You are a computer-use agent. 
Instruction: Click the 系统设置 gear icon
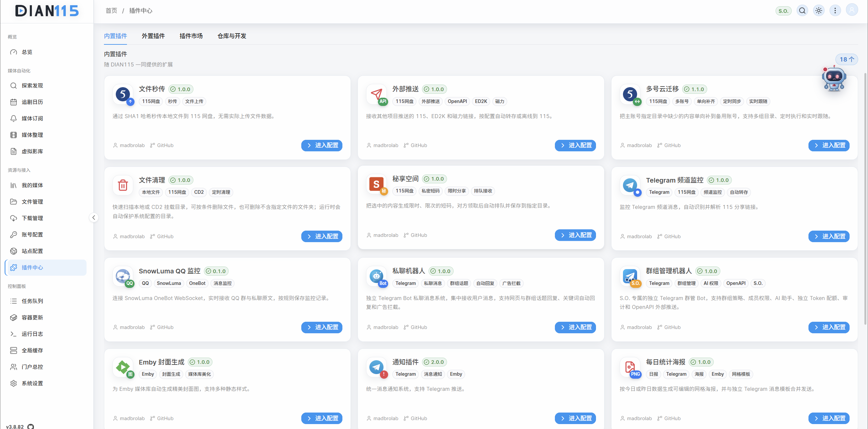pos(13,383)
